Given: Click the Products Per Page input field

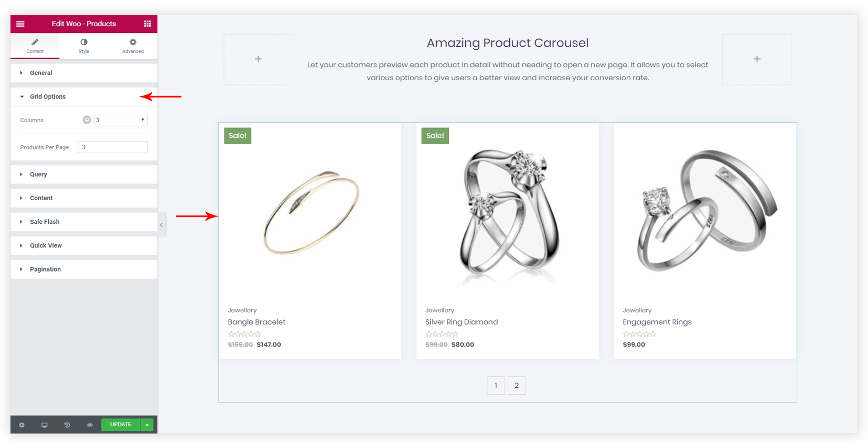Looking at the screenshot, I should (113, 147).
